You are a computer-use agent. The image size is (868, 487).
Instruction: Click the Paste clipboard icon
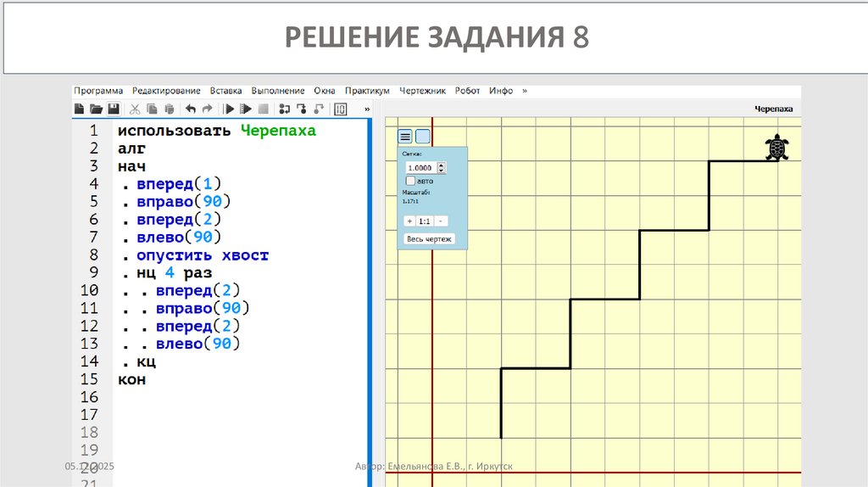click(x=170, y=109)
